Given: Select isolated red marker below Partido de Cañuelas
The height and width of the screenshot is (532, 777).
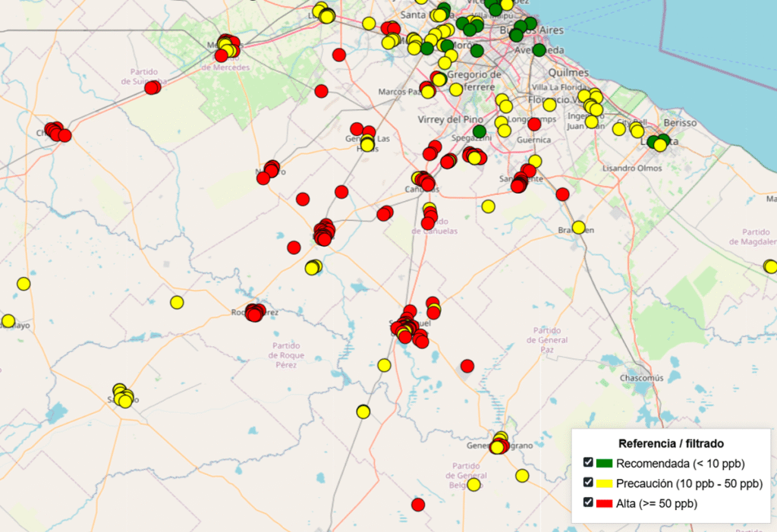Looking at the screenshot, I should pos(467,366).
